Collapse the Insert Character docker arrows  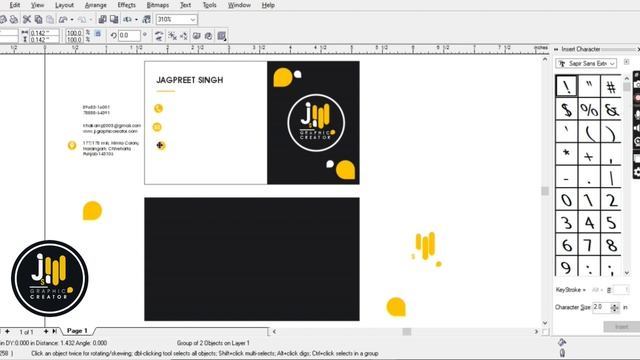(556, 49)
